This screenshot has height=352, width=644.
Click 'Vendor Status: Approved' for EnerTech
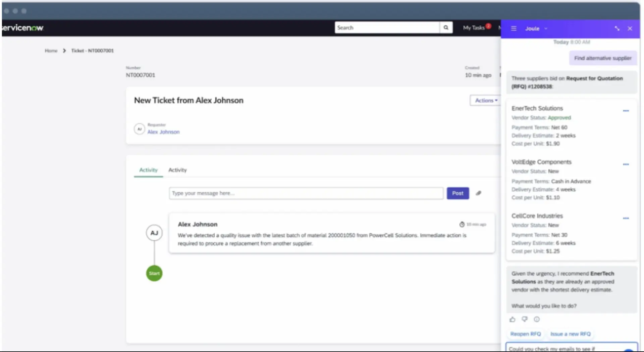541,118
